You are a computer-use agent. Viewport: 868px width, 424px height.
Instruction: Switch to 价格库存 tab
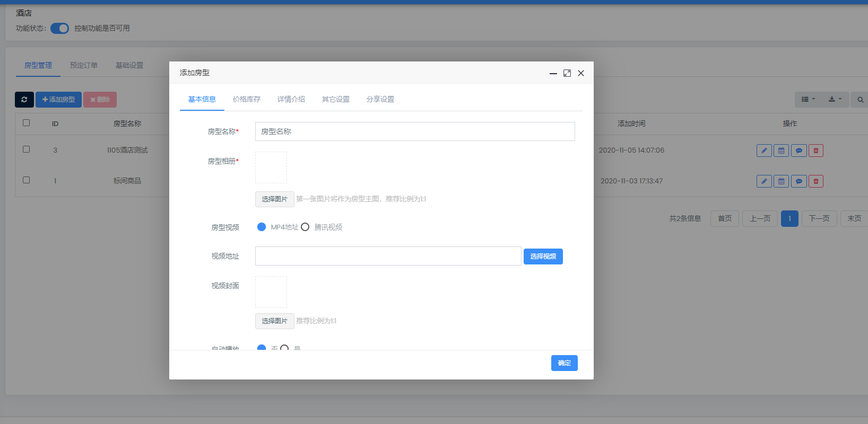pyautogui.click(x=247, y=99)
